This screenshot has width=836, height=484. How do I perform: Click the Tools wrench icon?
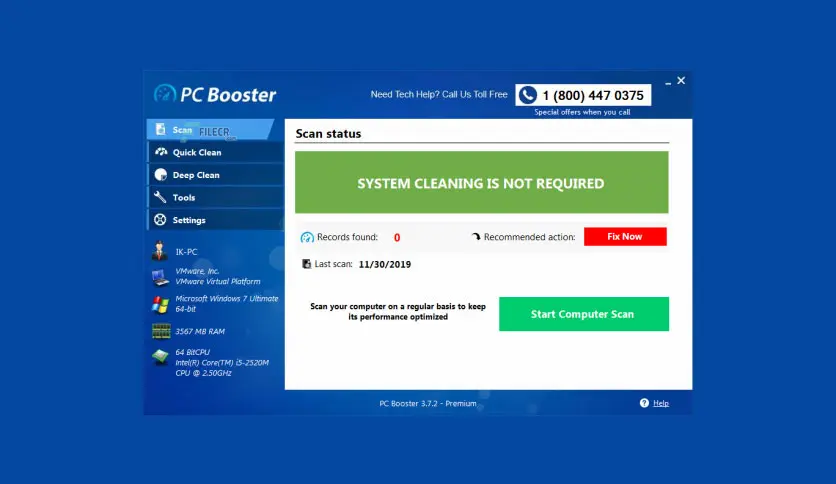point(160,197)
